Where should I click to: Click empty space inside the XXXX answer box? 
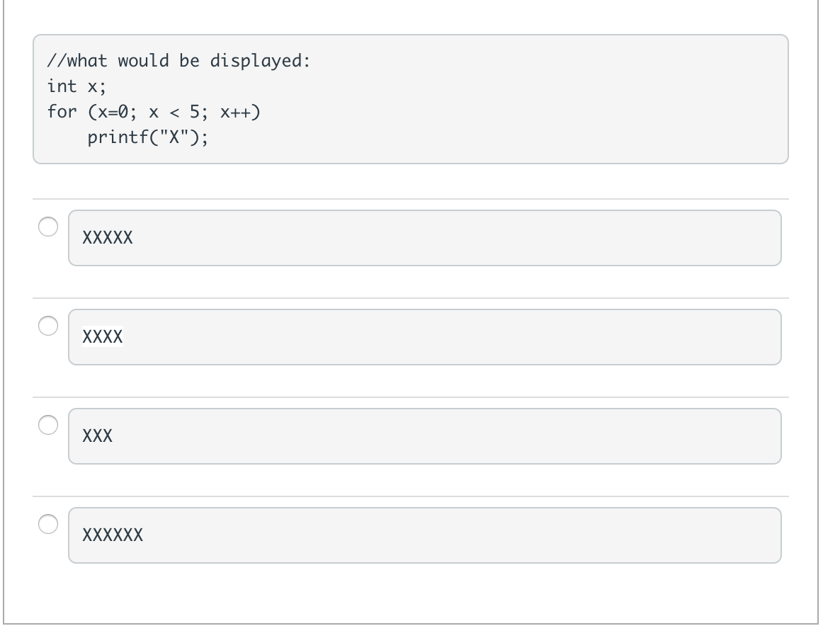pyautogui.click(x=455, y=337)
